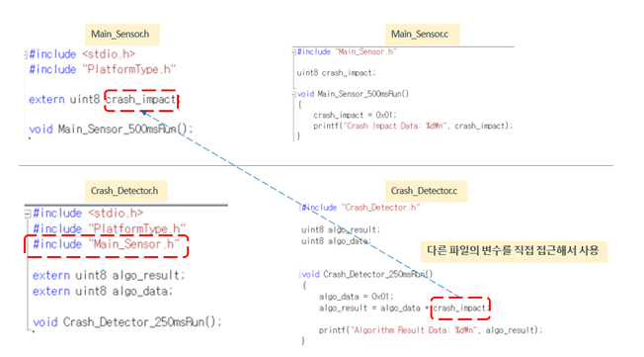The image size is (644, 357).
Task: Select the Crash_Detector.c file label
Action: [426, 191]
